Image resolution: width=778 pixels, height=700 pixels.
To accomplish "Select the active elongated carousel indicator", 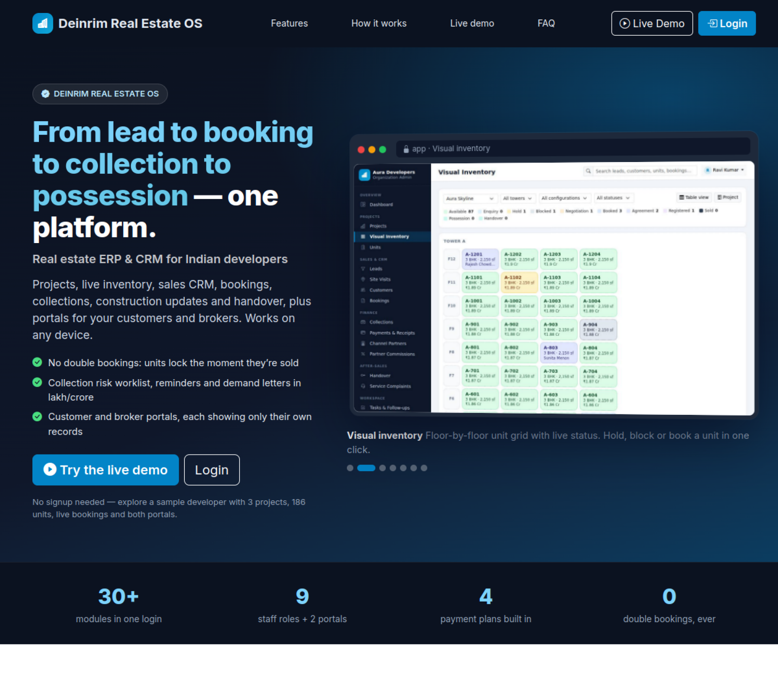I will coord(366,468).
